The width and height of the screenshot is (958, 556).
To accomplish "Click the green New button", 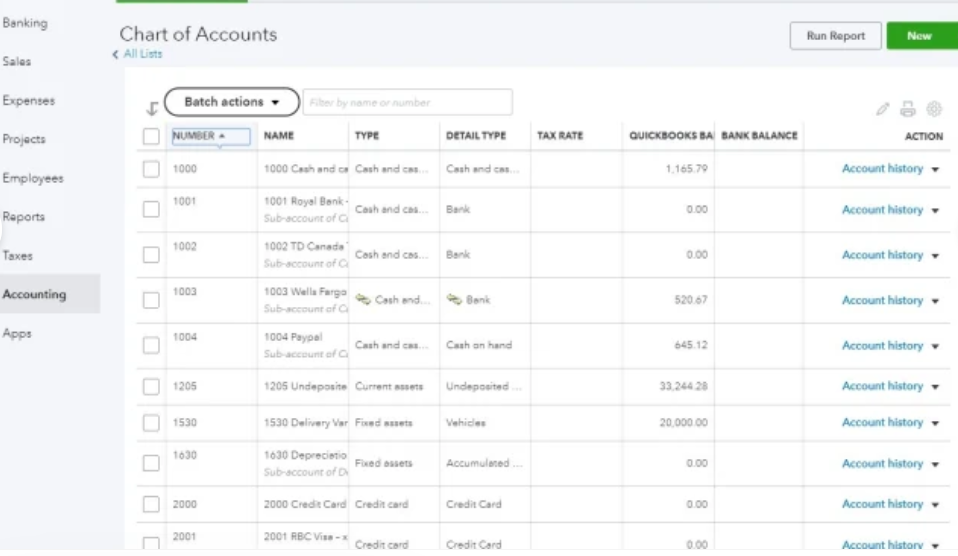I will [x=919, y=36].
